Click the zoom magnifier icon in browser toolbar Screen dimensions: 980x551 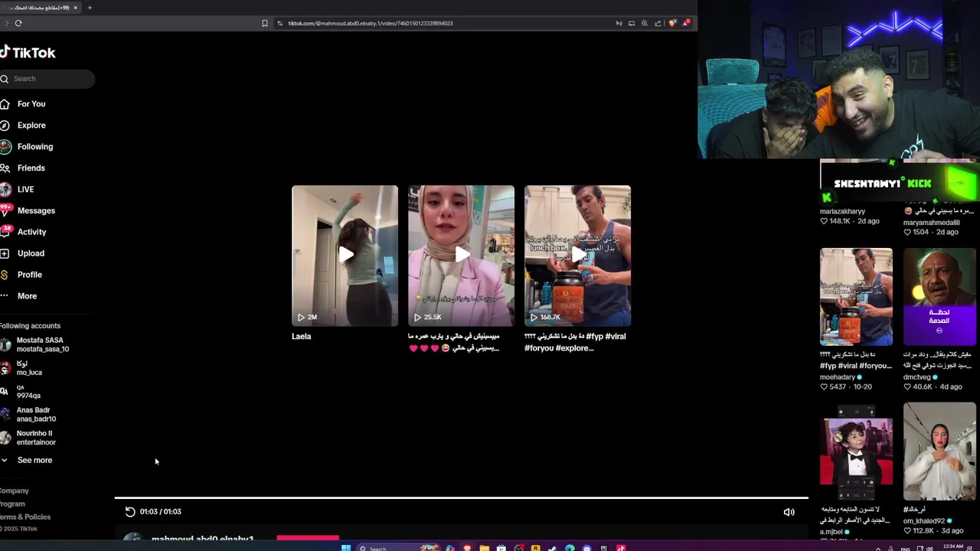tap(645, 23)
